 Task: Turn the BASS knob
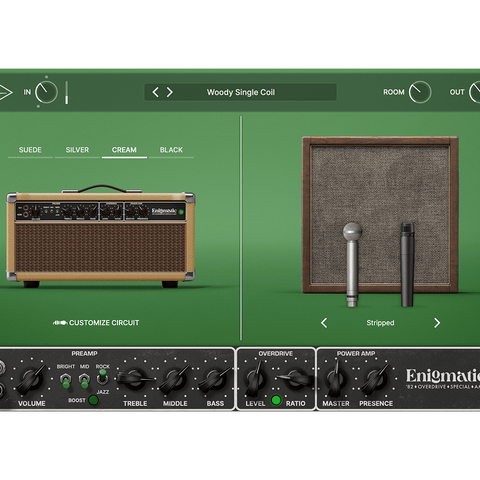pos(215,379)
